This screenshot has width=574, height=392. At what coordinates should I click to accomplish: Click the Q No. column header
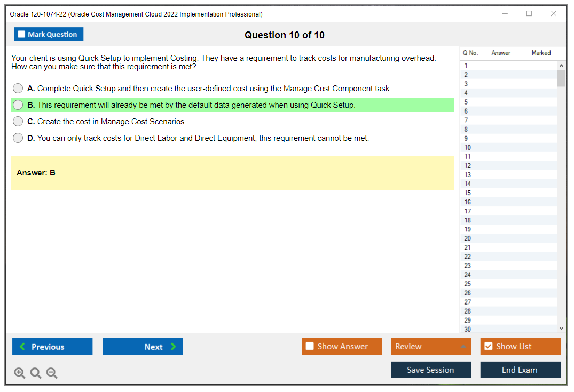pos(470,53)
